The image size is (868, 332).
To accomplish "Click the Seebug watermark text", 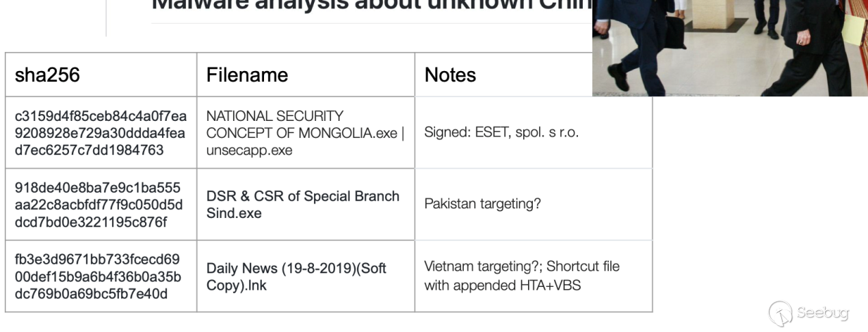I will tap(821, 313).
